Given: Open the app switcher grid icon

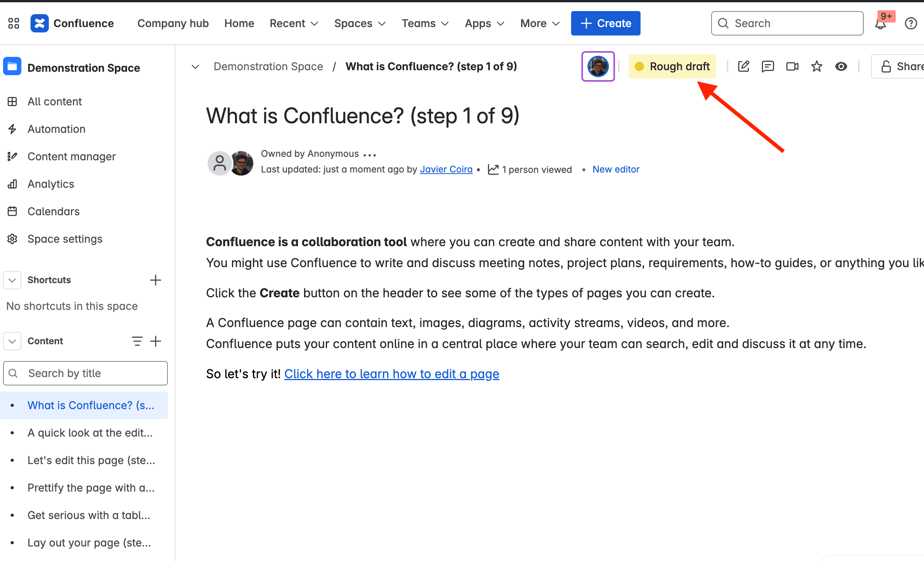Looking at the screenshot, I should pyautogui.click(x=14, y=23).
